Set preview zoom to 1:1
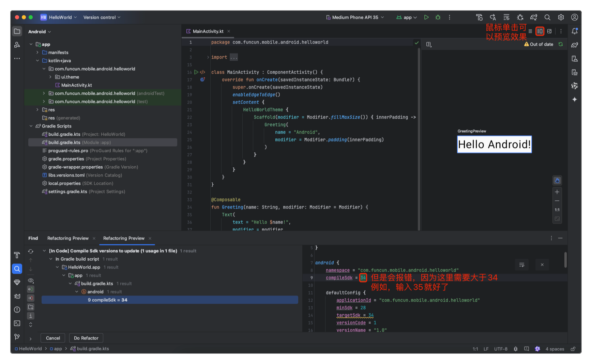This screenshot has height=364, width=592. point(557,210)
